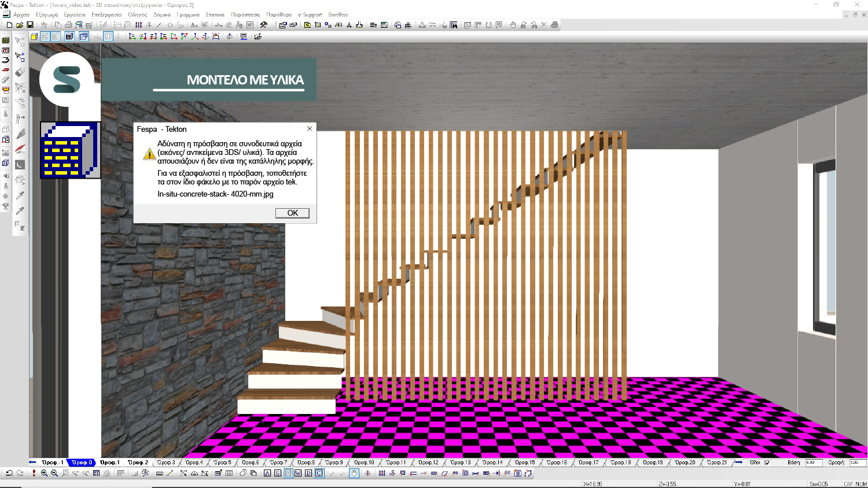
Task: Open the Αρχεία menu
Action: pos(21,15)
